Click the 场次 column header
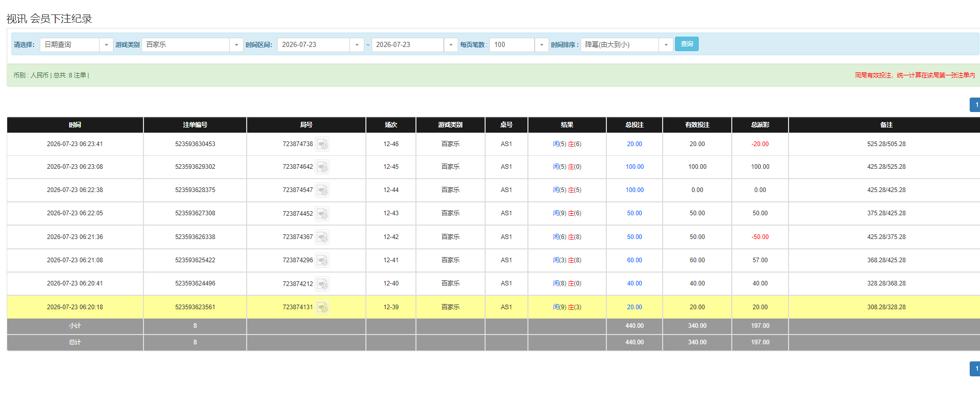The width and height of the screenshot is (980, 413). point(391,125)
